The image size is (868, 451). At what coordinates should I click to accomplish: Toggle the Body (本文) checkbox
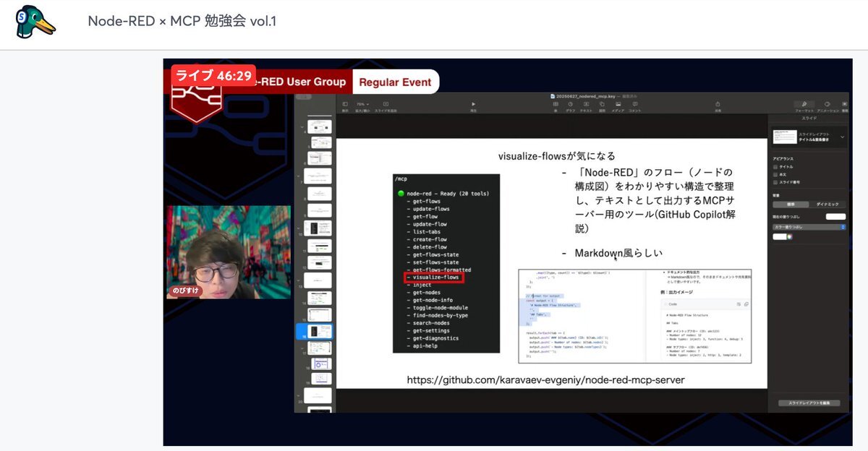pos(775,174)
